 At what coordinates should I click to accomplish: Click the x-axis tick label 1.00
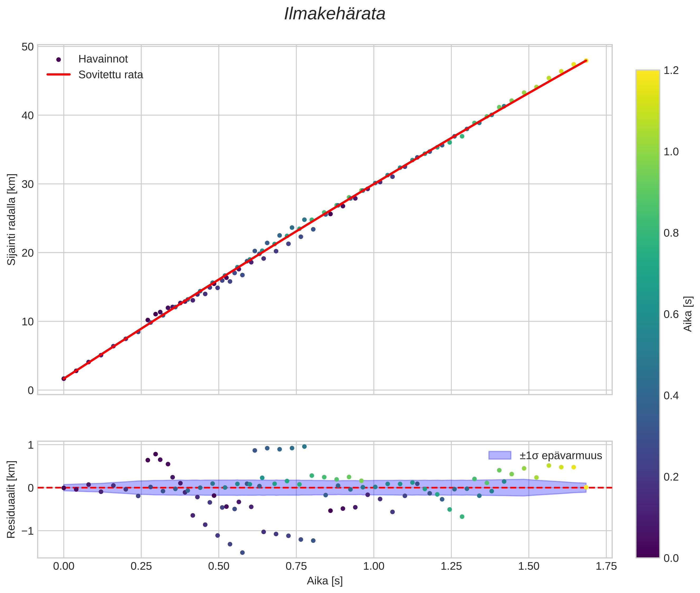pos(374,566)
